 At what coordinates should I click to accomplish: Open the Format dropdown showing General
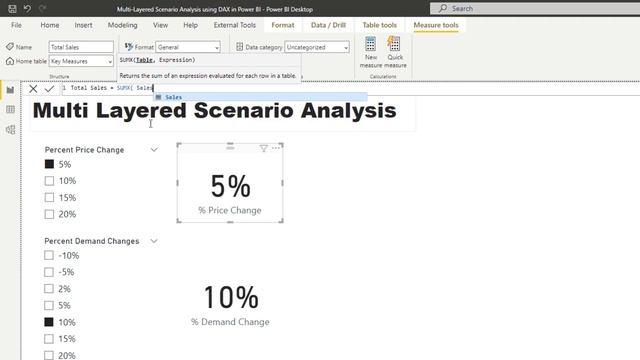click(188, 47)
